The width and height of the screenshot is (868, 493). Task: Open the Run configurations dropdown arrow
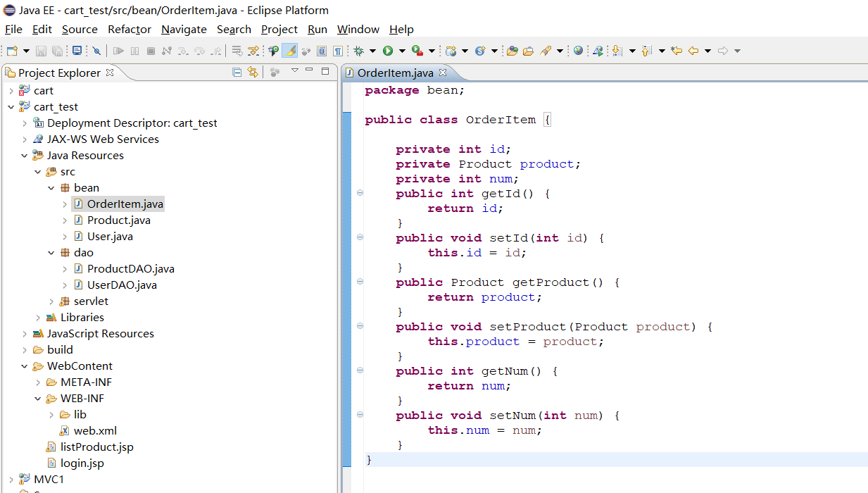pyautogui.click(x=402, y=51)
